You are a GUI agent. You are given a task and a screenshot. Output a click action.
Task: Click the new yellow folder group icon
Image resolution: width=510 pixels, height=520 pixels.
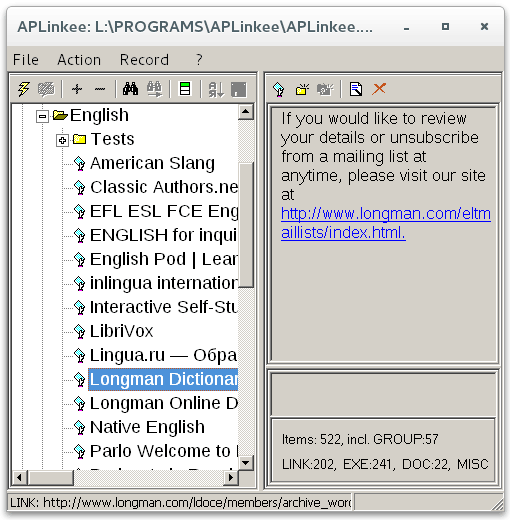pyautogui.click(x=302, y=89)
